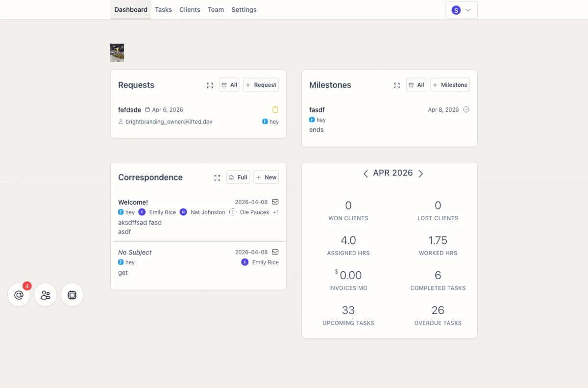Open the chip-icon floating button

(x=72, y=295)
